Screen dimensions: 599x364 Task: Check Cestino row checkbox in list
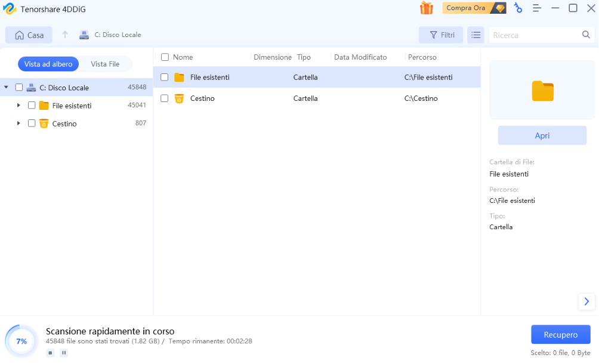pyautogui.click(x=164, y=98)
